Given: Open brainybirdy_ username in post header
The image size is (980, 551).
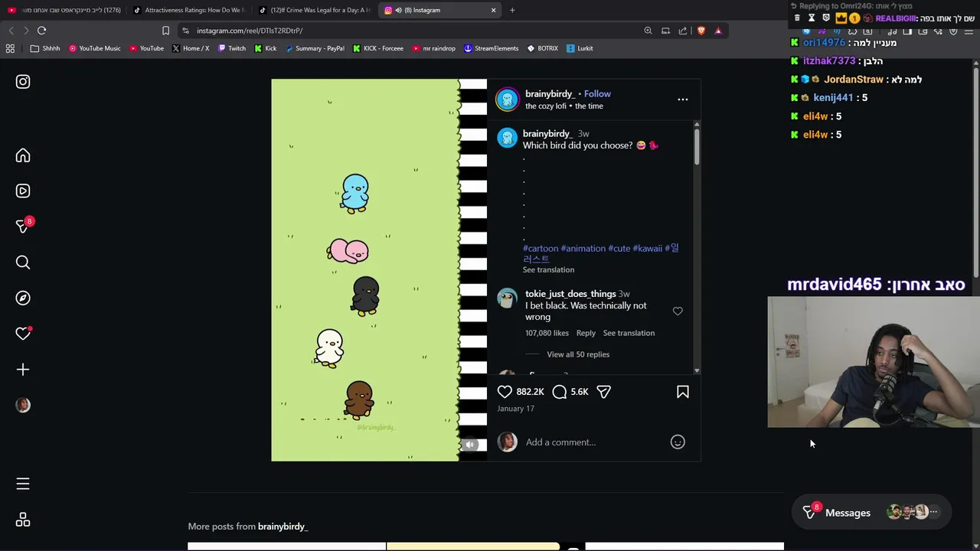Looking at the screenshot, I should (x=549, y=94).
